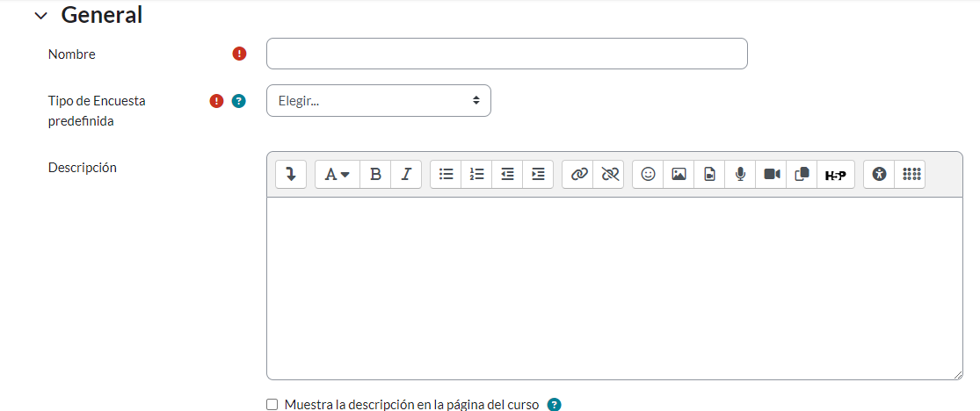Show more toolbar buttons toggle
Image resolution: width=980 pixels, height=411 pixels.
(290, 174)
